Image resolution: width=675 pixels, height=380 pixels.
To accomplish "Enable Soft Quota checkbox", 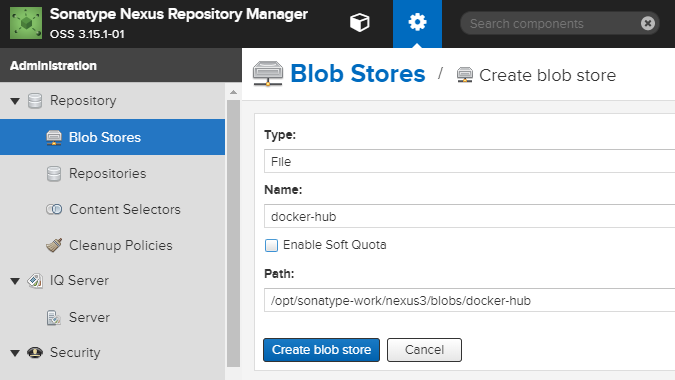I will [271, 245].
